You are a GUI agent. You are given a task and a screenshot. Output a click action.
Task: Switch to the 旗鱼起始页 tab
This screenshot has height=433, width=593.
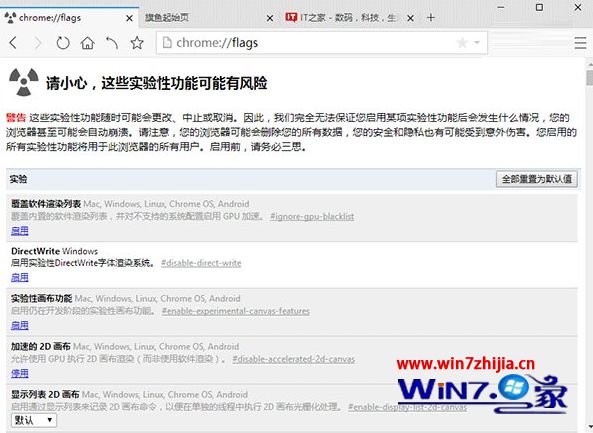point(167,17)
